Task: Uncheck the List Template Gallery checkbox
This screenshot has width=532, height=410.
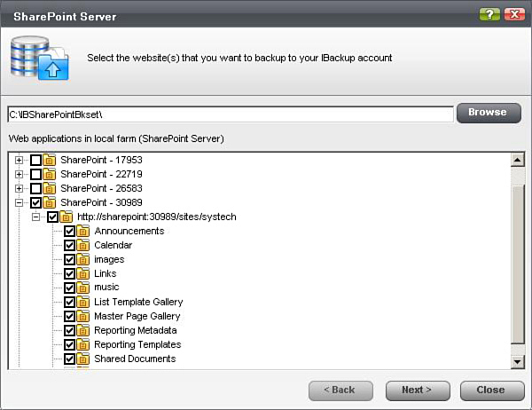Action: pyautogui.click(x=69, y=302)
